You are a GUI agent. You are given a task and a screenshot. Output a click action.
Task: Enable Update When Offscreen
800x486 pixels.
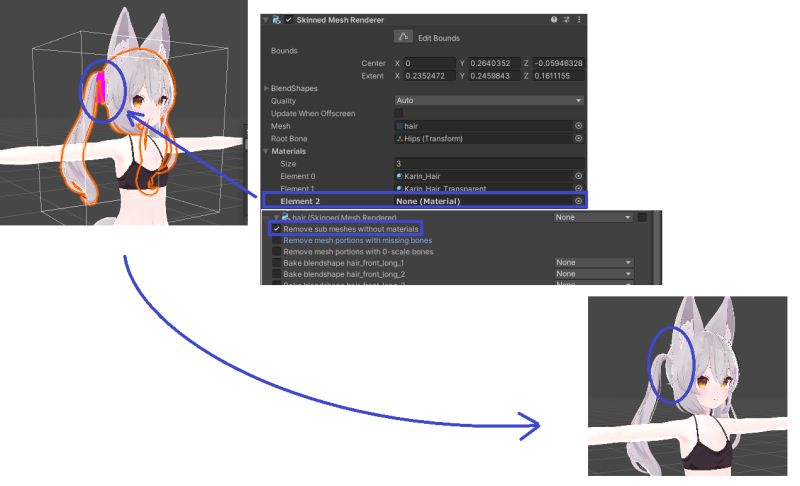[399, 113]
